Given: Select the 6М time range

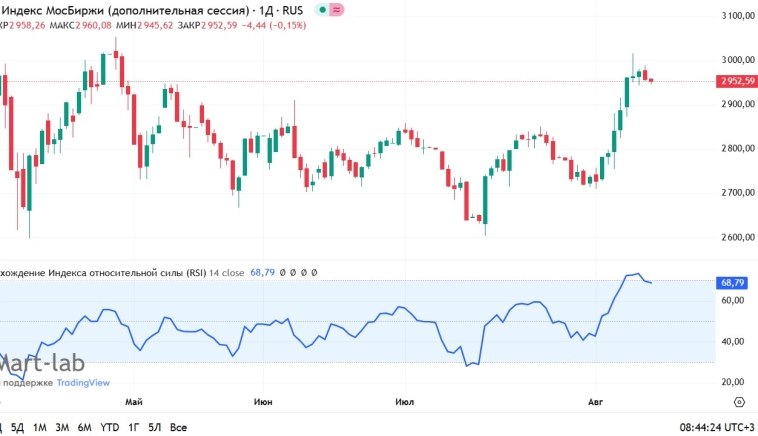Looking at the screenshot, I should click(85, 427).
